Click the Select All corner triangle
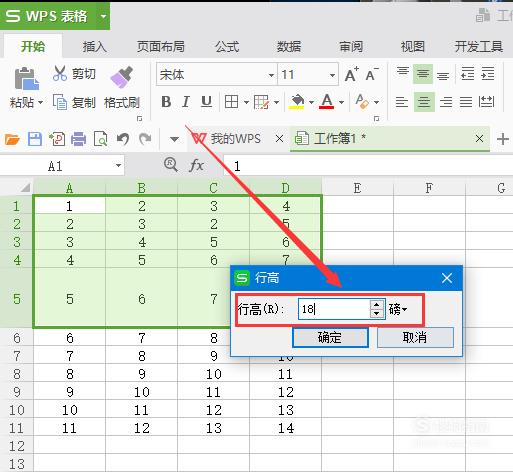 (x=25, y=188)
